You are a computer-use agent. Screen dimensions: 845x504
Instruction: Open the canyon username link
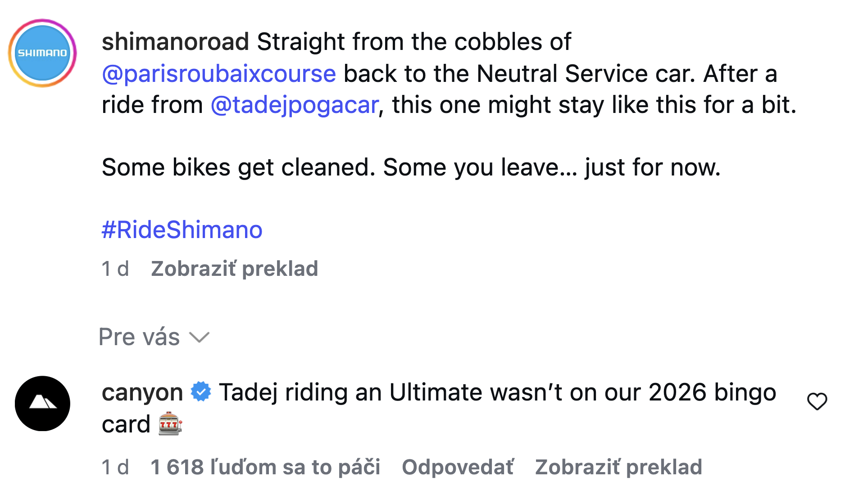pos(142,392)
